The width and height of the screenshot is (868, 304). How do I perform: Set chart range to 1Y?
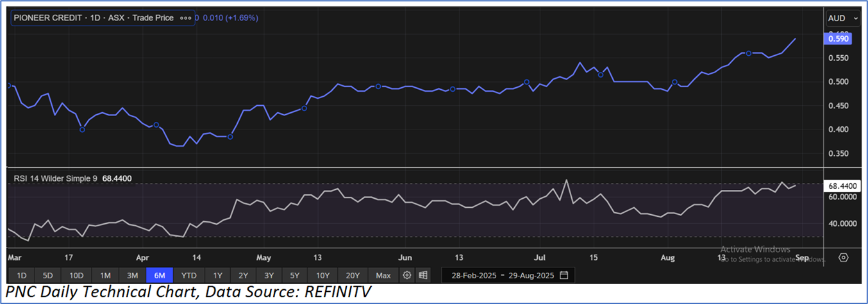[x=218, y=275]
